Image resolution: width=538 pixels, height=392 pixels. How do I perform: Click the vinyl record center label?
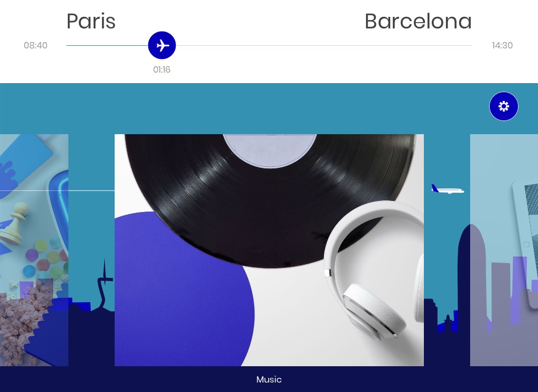270,150
